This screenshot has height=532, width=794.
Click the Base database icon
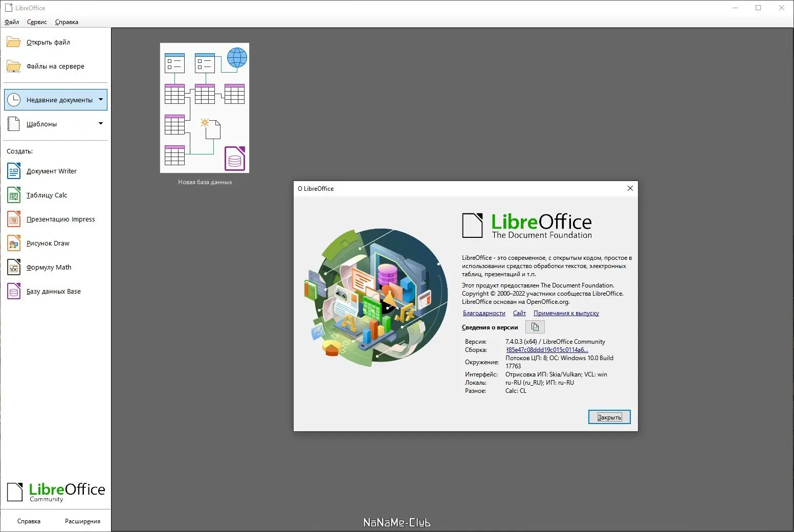tap(14, 291)
